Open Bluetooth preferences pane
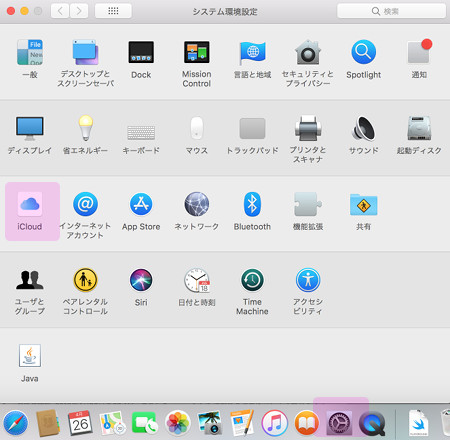 pyautogui.click(x=252, y=204)
